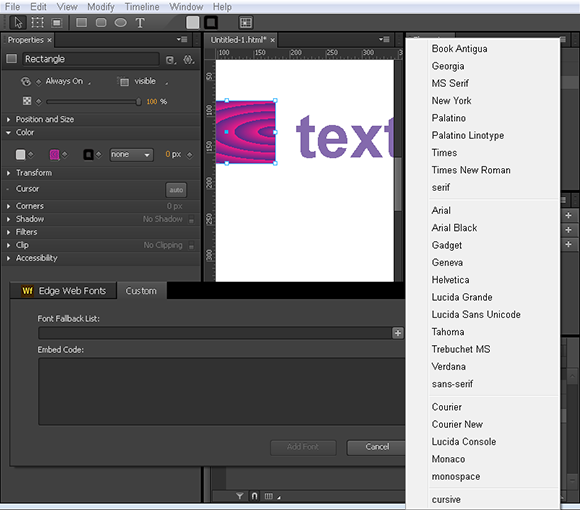Screen dimensions: 580x510
Task: Open the magenta background color swatch
Action: [x=54, y=155]
